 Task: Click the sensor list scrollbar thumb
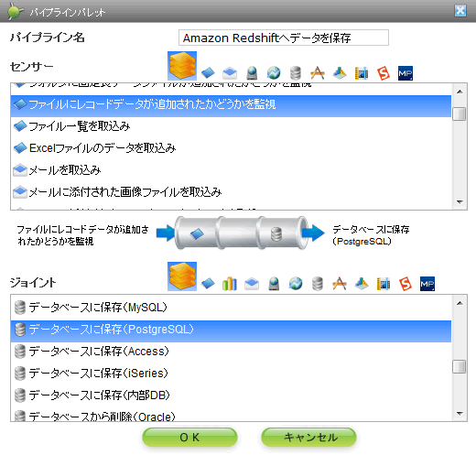[460, 114]
